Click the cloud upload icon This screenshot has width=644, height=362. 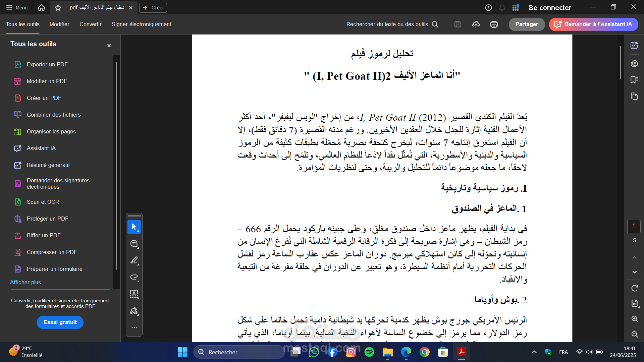click(476, 24)
